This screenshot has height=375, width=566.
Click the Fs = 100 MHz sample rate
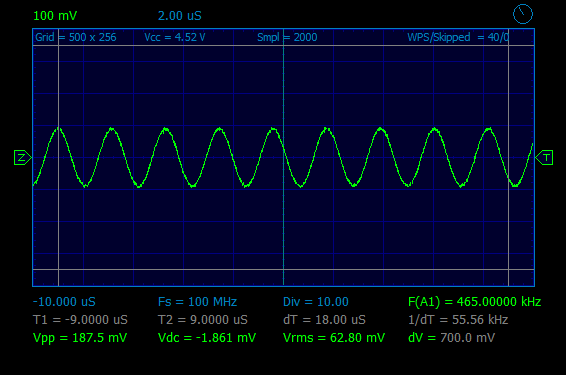click(x=197, y=302)
